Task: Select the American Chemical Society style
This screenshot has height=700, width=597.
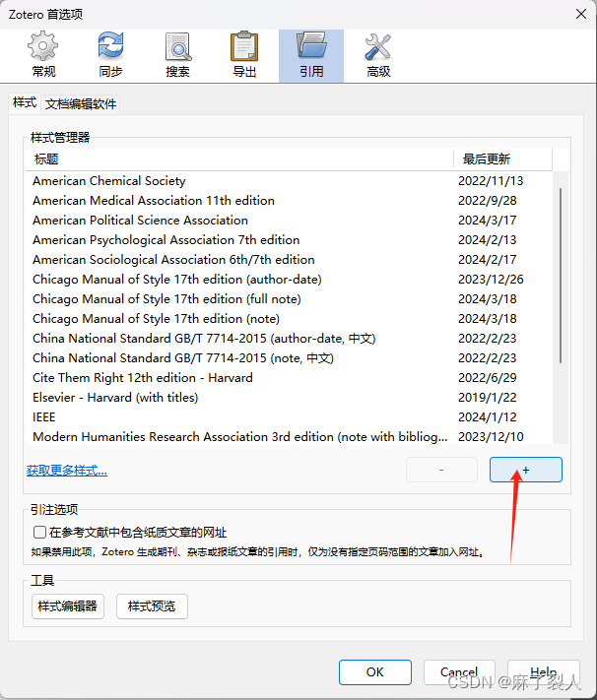Action: tap(289, 181)
